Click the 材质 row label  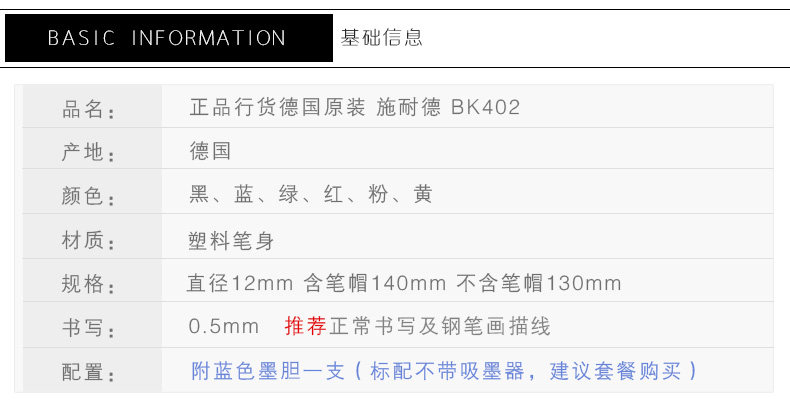tap(90, 241)
